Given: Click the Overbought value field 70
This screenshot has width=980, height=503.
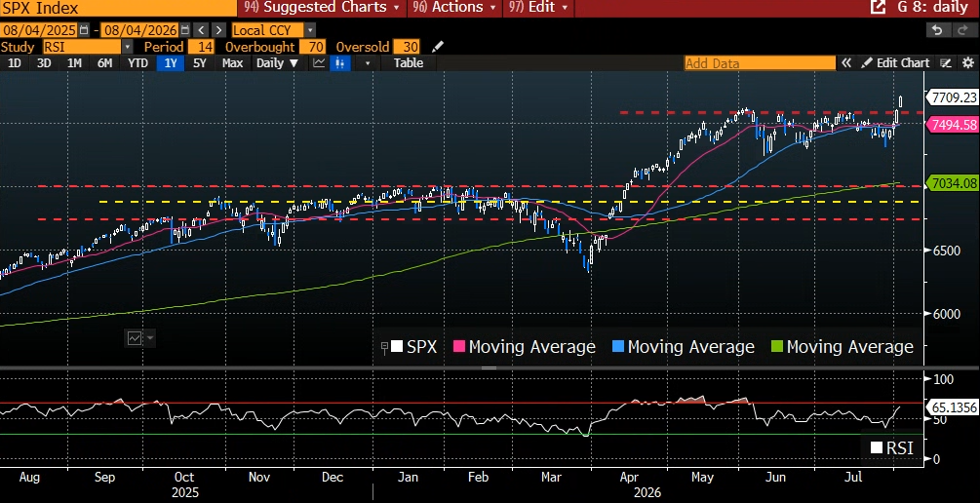Looking at the screenshot, I should pos(312,47).
